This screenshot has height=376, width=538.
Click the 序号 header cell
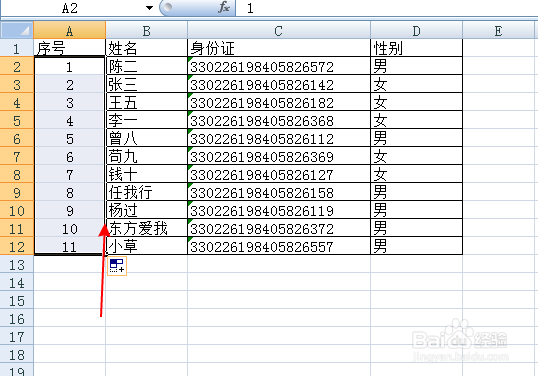pos(70,48)
